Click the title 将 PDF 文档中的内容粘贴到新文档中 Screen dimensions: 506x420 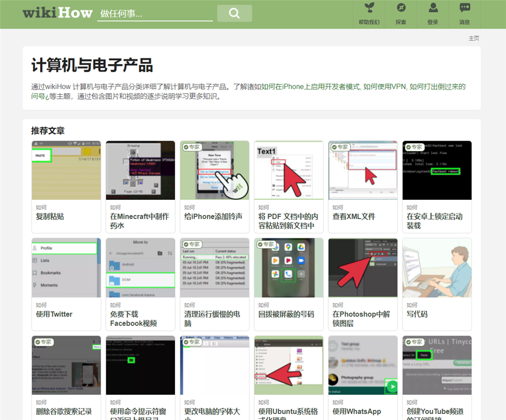click(x=288, y=221)
